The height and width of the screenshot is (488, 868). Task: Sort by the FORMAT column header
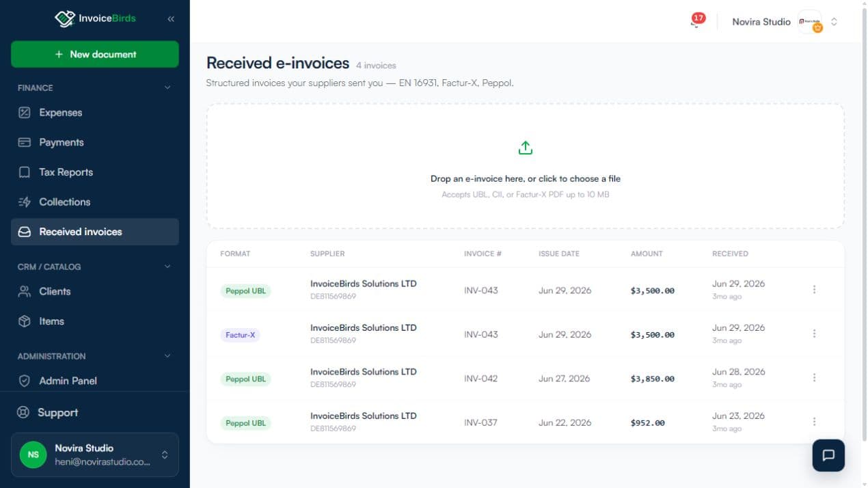click(x=235, y=254)
